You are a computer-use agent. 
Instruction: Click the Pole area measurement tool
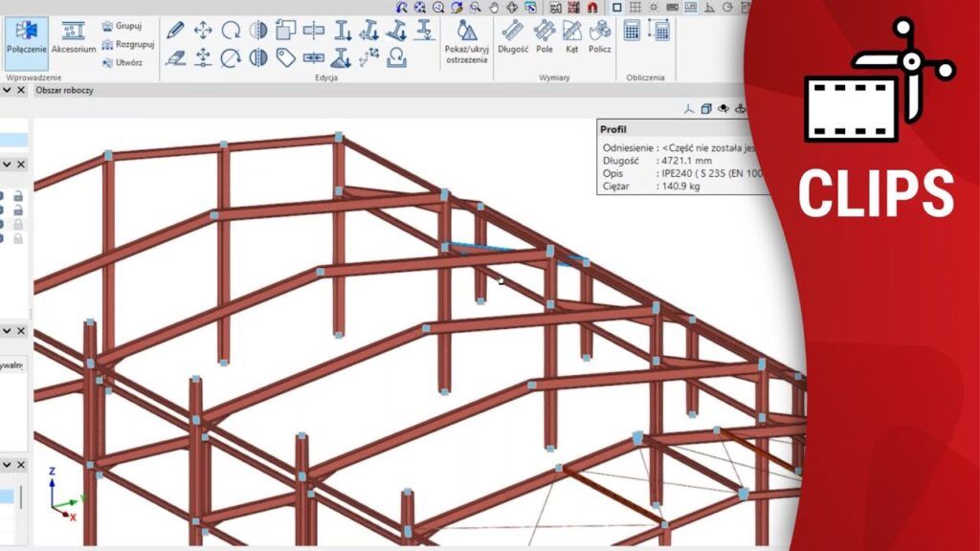pos(544,36)
